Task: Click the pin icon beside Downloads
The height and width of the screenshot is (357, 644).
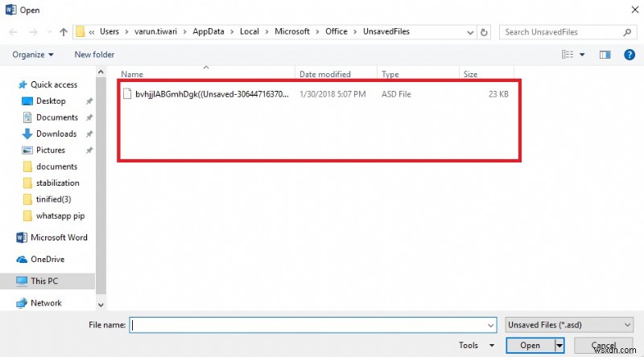Action: (x=89, y=134)
